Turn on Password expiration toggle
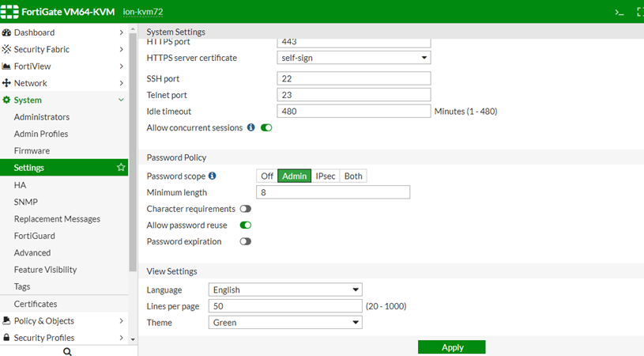 pos(245,241)
